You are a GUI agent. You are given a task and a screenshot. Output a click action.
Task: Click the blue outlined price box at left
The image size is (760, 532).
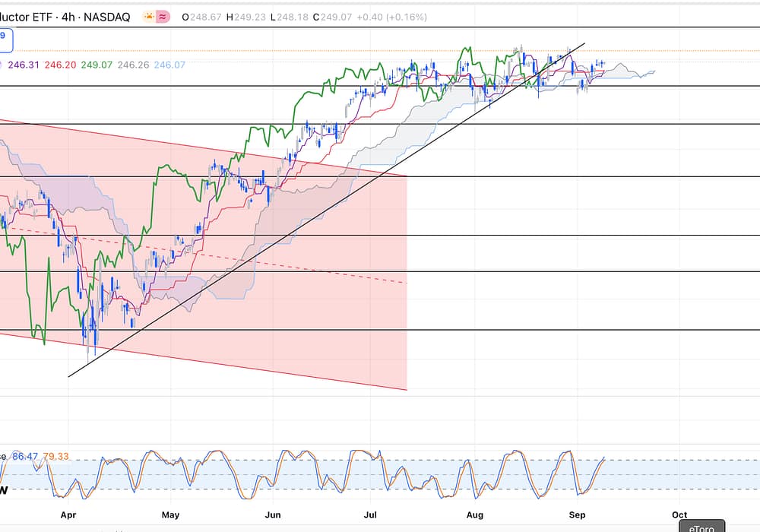[x=5, y=36]
